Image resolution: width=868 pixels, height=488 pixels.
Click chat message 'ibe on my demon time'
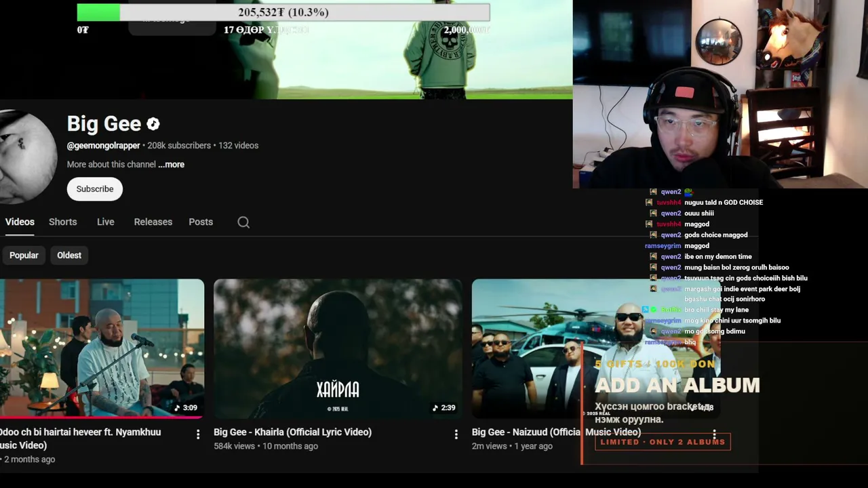pyautogui.click(x=718, y=257)
